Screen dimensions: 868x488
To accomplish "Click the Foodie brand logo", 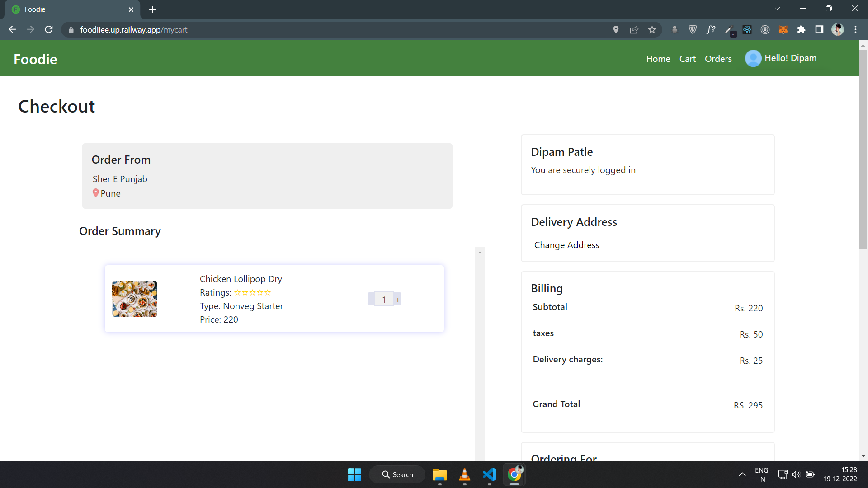I will point(35,59).
